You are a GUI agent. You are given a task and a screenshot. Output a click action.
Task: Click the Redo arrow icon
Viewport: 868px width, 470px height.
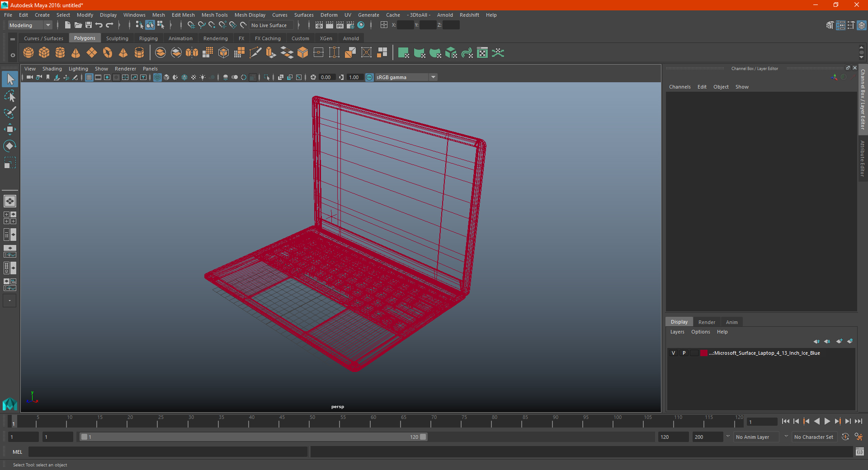pyautogui.click(x=109, y=25)
